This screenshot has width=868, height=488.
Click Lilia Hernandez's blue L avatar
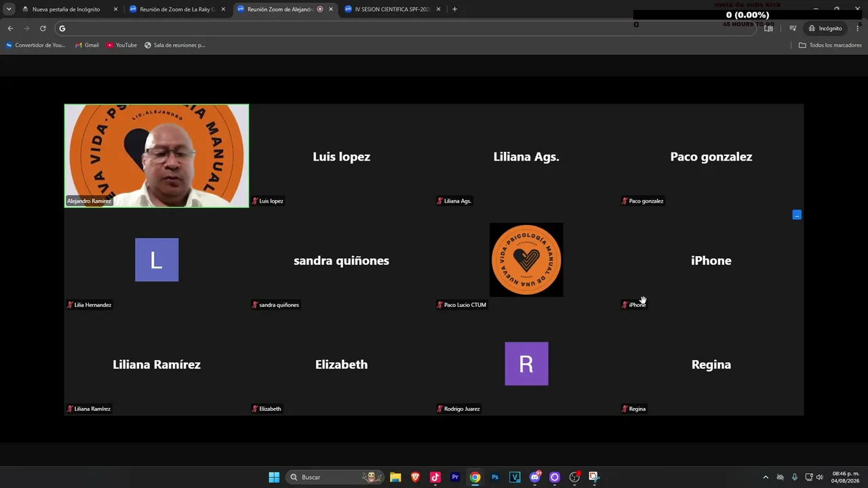coord(157,260)
